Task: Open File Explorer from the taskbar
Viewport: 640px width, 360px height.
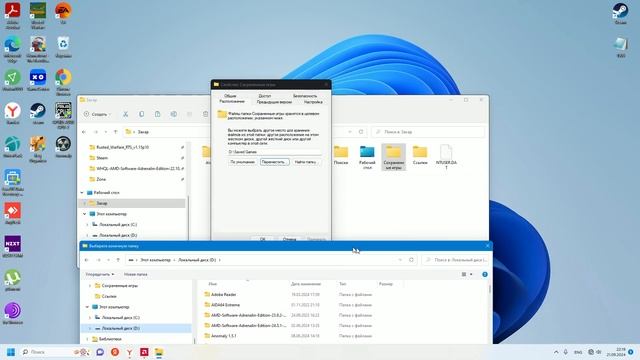Action: (159, 352)
